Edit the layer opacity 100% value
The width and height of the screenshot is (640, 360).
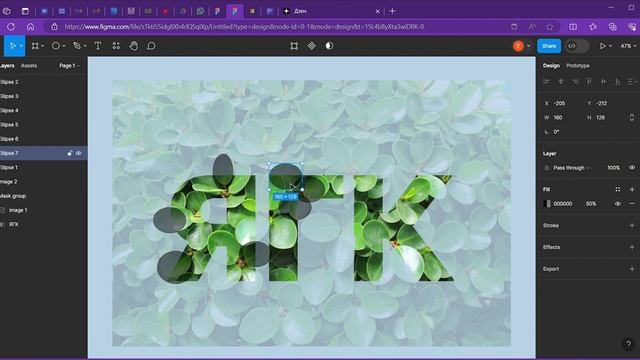click(x=613, y=168)
